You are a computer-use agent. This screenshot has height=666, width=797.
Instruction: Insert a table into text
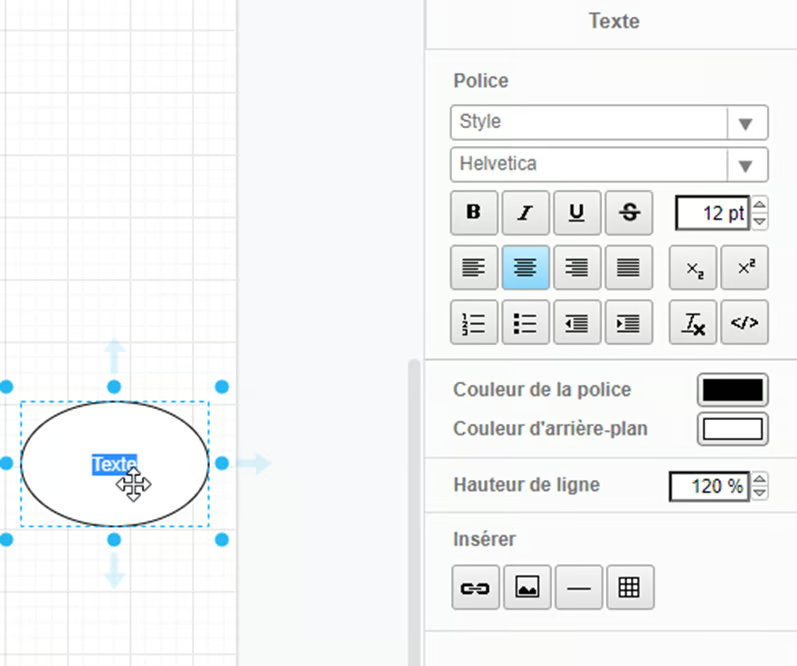(x=629, y=588)
